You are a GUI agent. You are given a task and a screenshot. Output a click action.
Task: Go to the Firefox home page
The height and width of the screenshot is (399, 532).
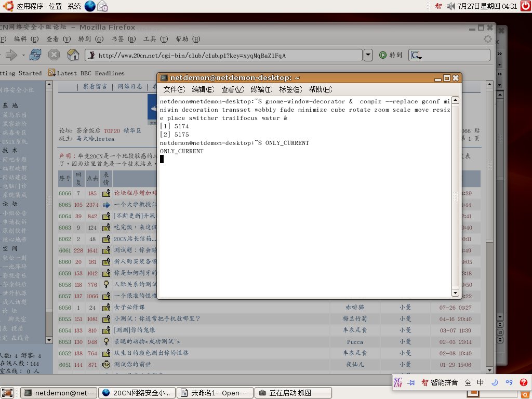coord(73,55)
